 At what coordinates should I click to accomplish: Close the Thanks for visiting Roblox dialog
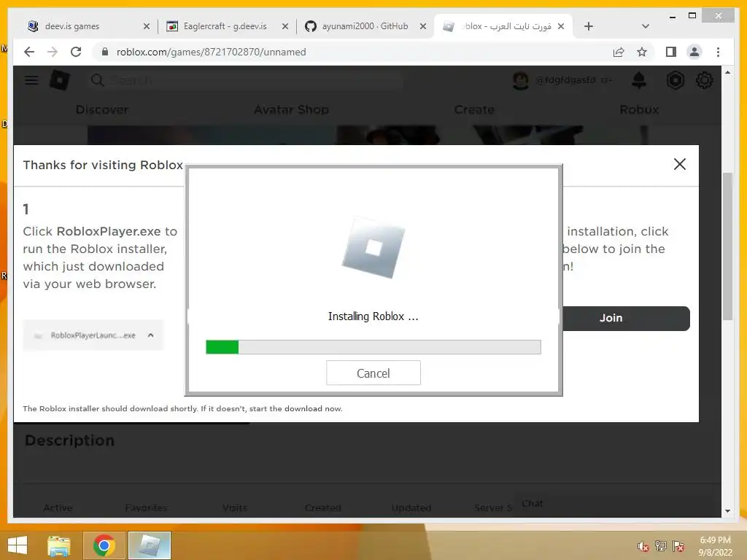point(679,164)
